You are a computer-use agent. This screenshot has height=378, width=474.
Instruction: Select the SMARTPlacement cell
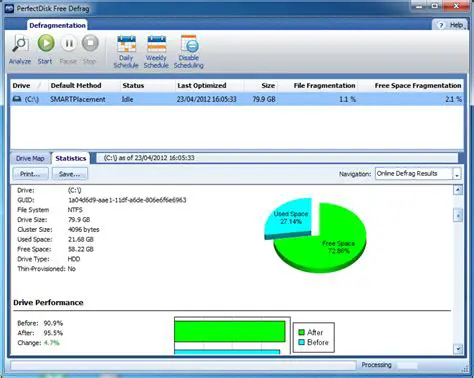[x=78, y=99]
